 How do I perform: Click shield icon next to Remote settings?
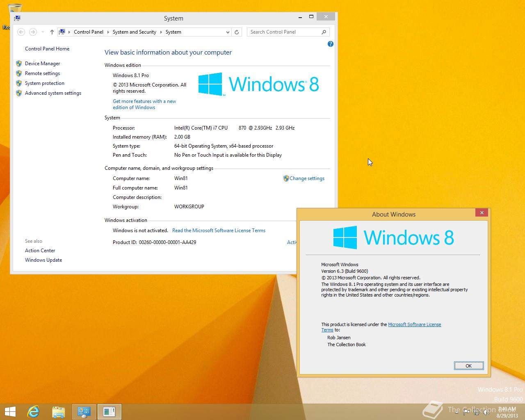(x=19, y=73)
